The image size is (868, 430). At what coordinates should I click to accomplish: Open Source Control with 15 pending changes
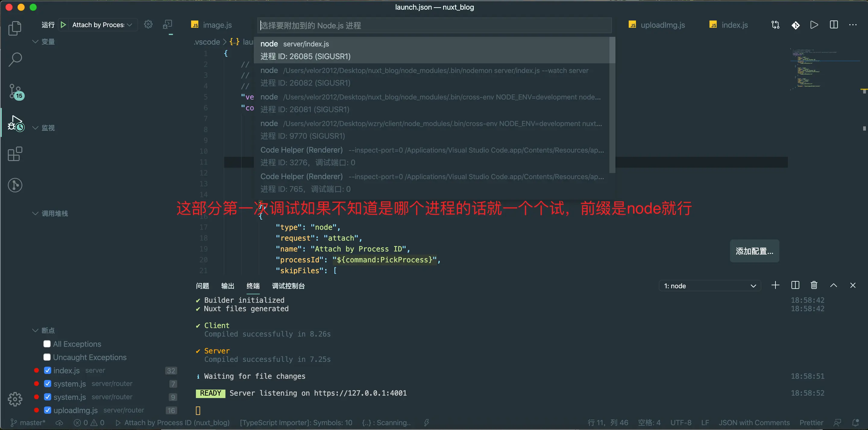click(x=15, y=91)
